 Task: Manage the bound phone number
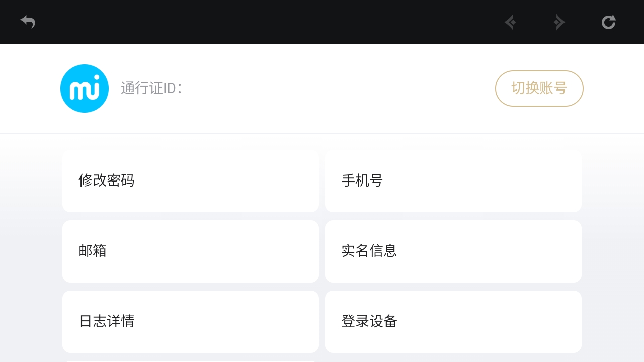(453, 181)
